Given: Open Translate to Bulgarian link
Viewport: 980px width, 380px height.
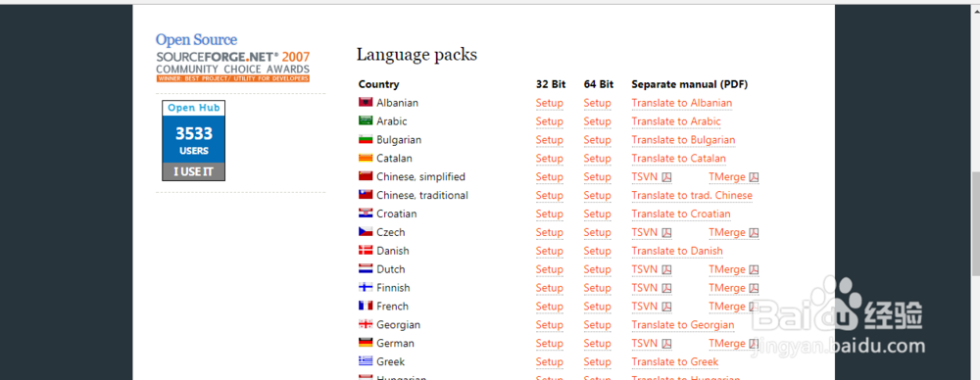Looking at the screenshot, I should 683,140.
